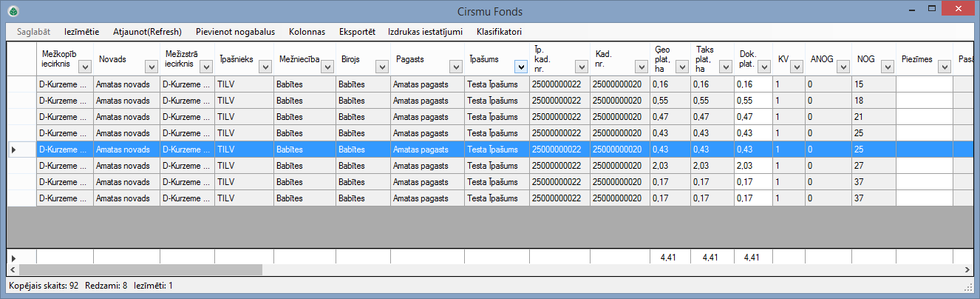Click Dok. plat. total 4,41 in summary row

pyautogui.click(x=752, y=258)
